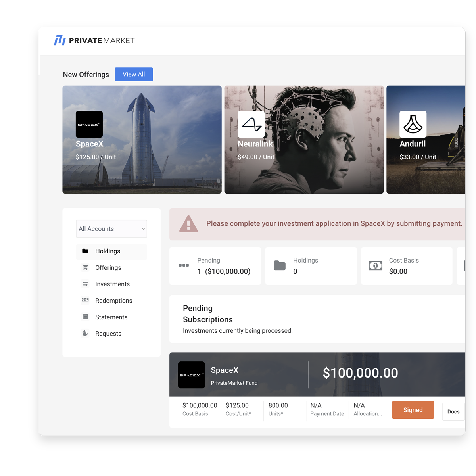Click the View All button

[x=134, y=74]
